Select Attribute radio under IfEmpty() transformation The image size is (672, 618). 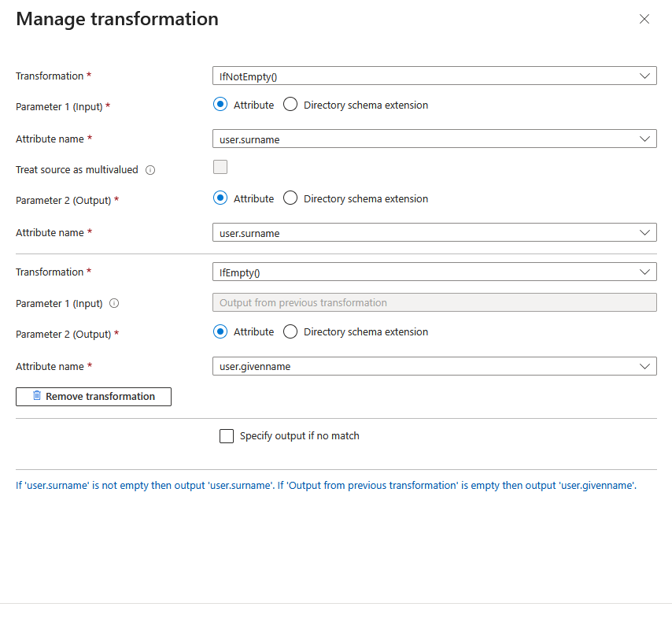[220, 331]
